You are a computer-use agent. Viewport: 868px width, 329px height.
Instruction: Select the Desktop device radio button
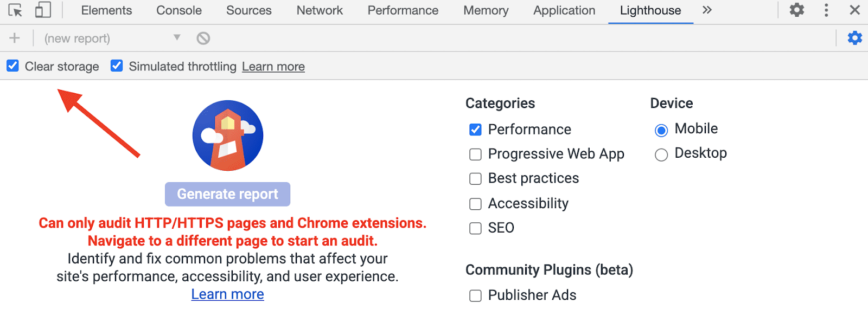[661, 155]
